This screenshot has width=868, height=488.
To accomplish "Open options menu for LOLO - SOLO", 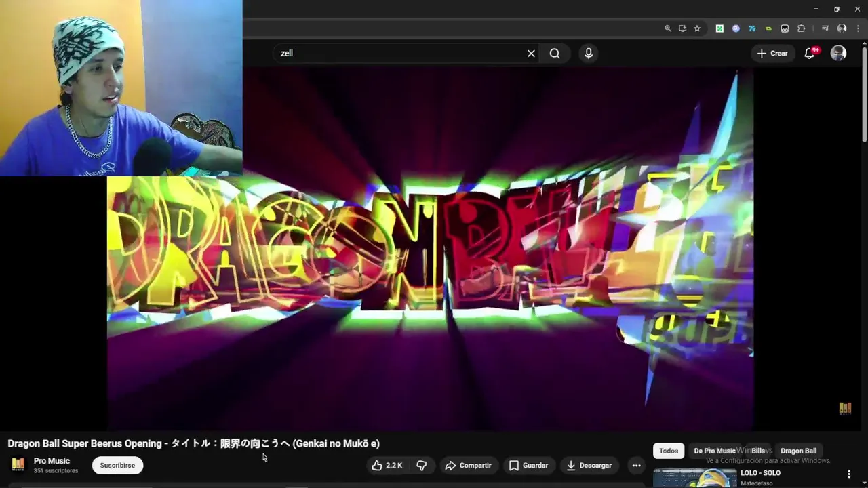I will 848,474.
